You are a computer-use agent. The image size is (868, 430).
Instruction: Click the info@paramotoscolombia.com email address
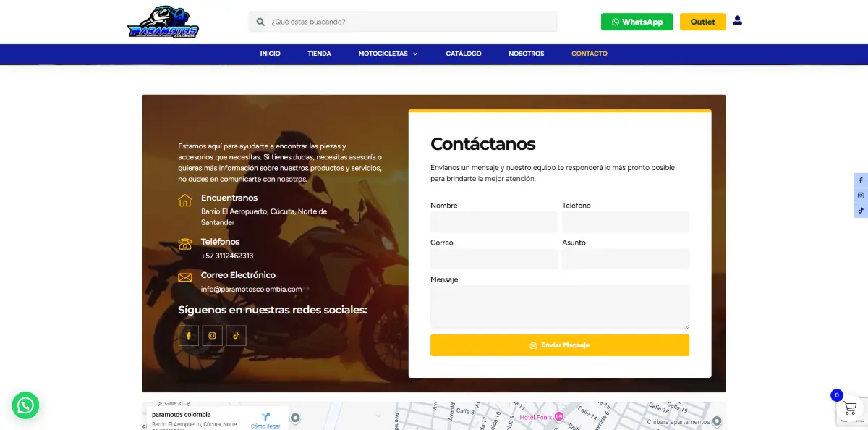pyautogui.click(x=251, y=289)
